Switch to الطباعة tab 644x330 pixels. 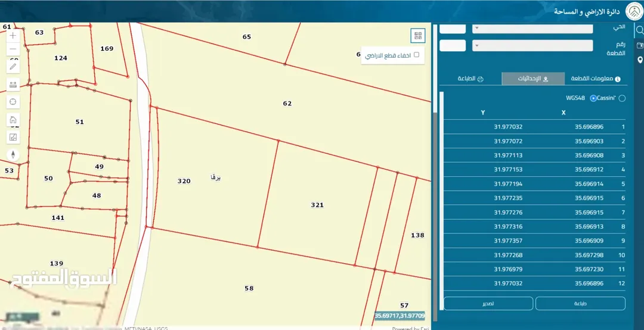tap(470, 79)
